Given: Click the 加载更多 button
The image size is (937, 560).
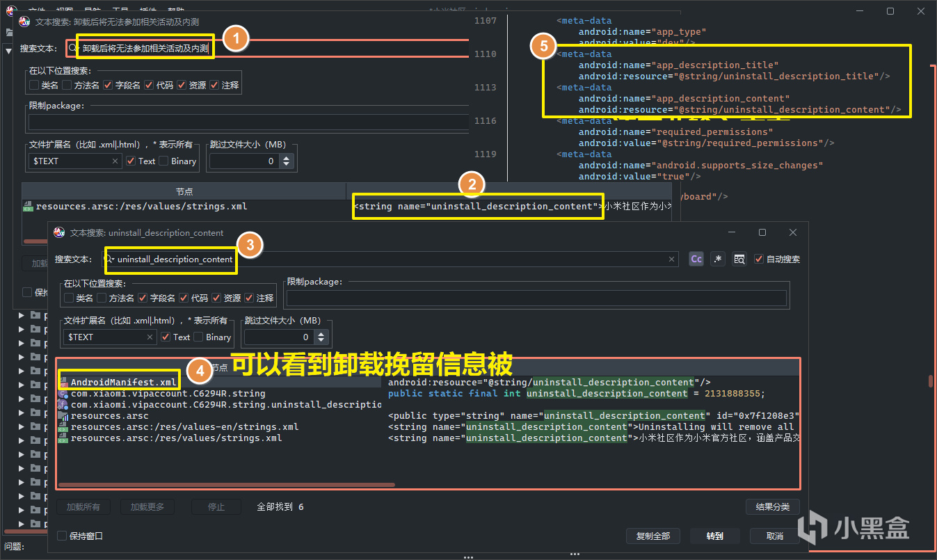Looking at the screenshot, I should pos(147,507).
